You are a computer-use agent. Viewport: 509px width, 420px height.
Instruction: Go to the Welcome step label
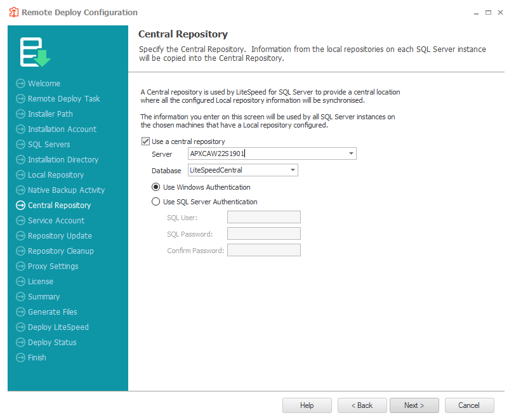tap(44, 83)
